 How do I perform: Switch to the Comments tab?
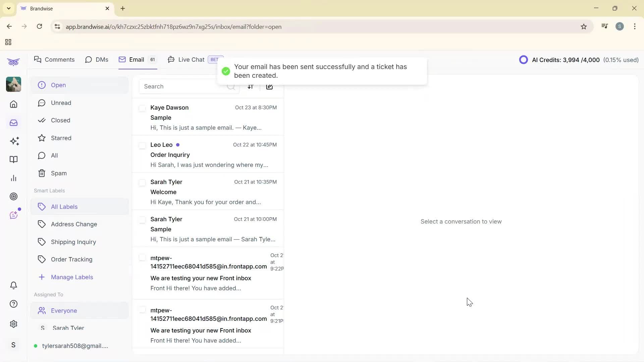(x=54, y=59)
